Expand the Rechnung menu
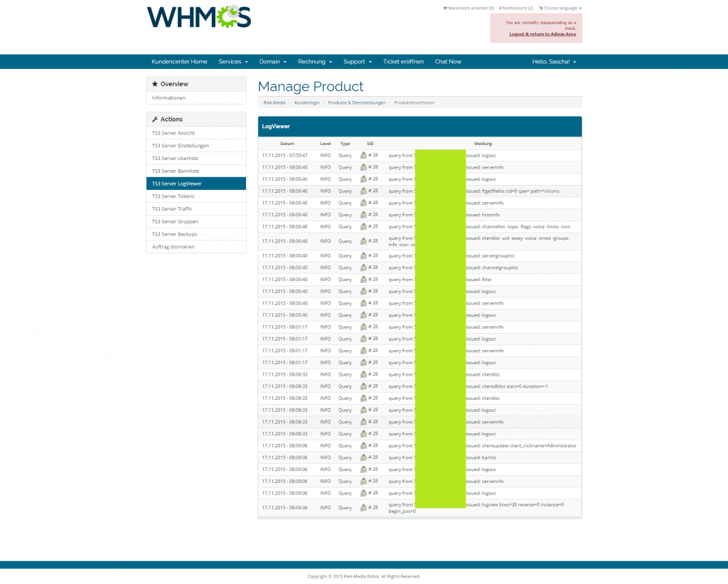The image size is (728, 584). (315, 62)
